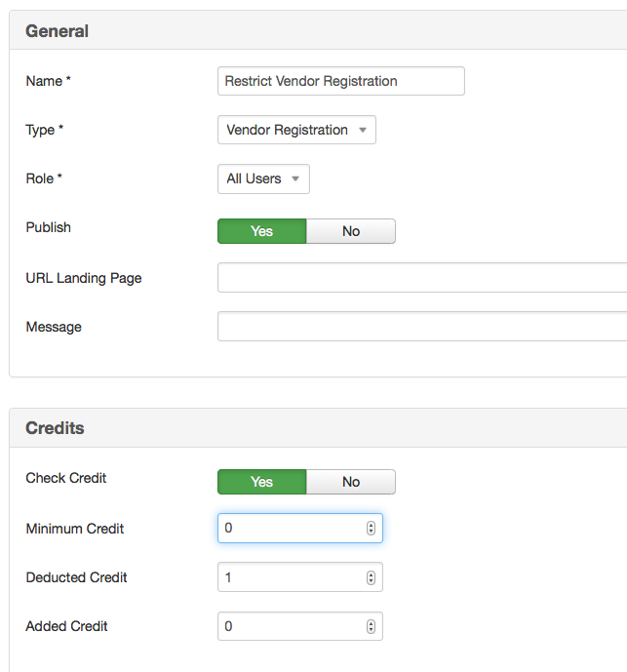Click the URL Landing Page field
This screenshot has height=672, width=627.
pos(422,278)
